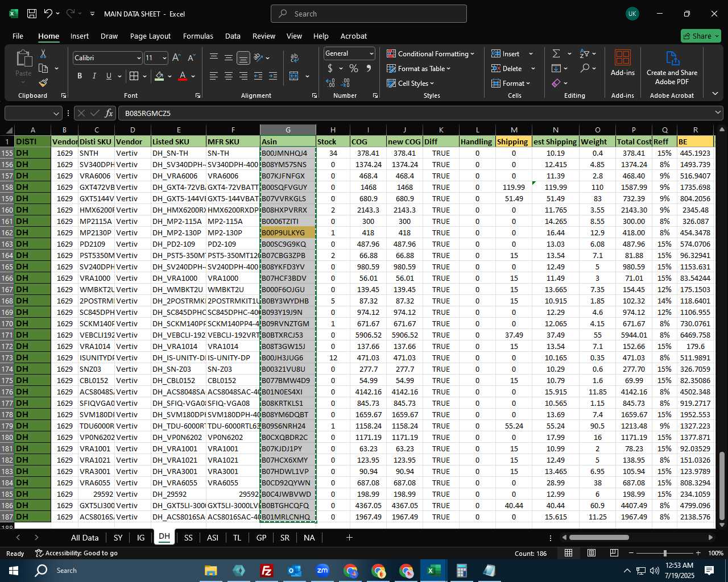Open the File menu

18,36
